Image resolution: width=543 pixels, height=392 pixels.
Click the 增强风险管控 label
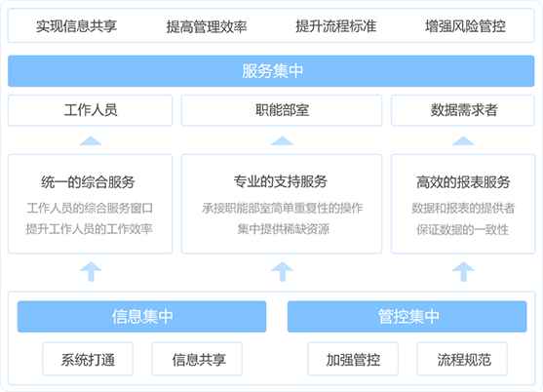pyautogui.click(x=465, y=26)
